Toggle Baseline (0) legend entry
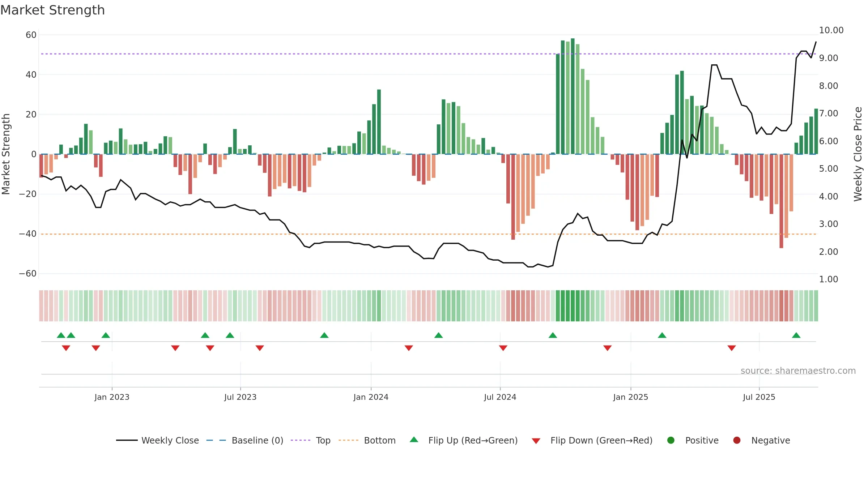 tap(245, 440)
